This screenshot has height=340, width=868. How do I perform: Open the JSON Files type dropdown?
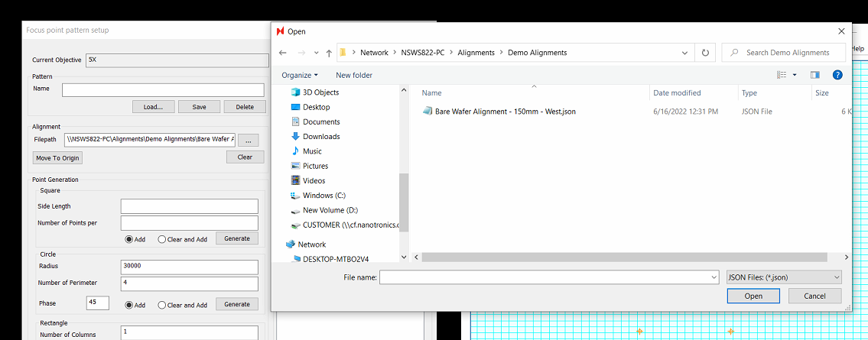click(x=784, y=277)
